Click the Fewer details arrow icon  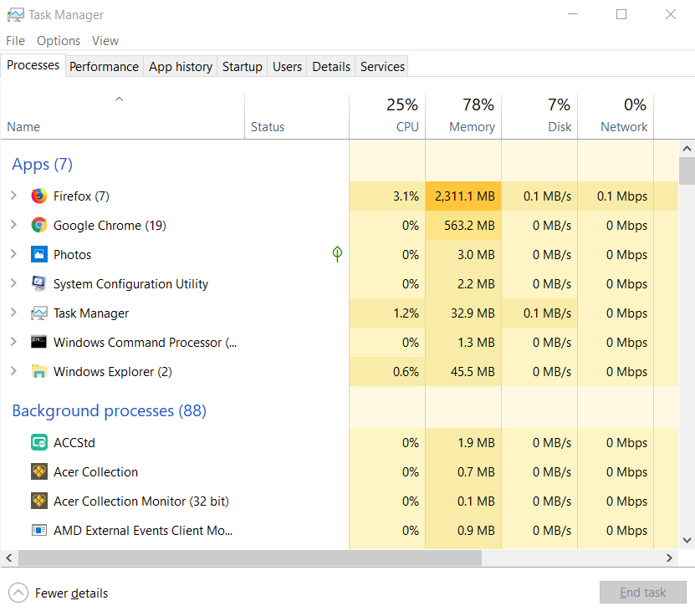click(18, 593)
